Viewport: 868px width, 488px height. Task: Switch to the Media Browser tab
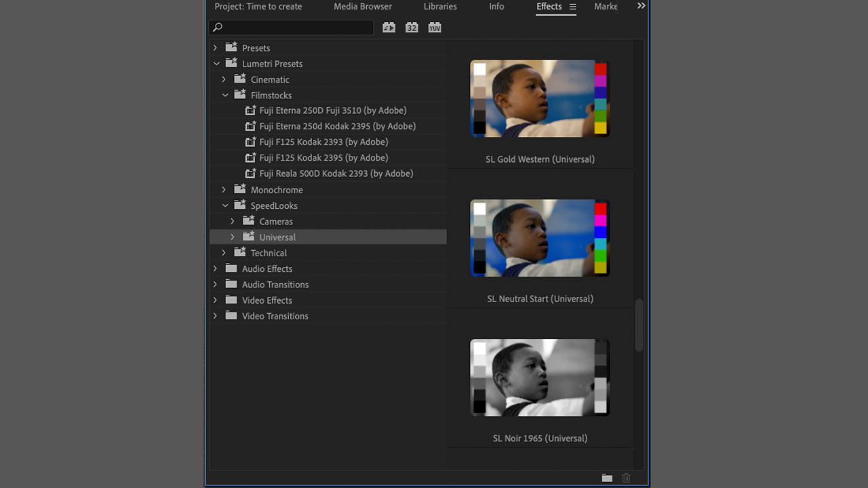tap(362, 7)
